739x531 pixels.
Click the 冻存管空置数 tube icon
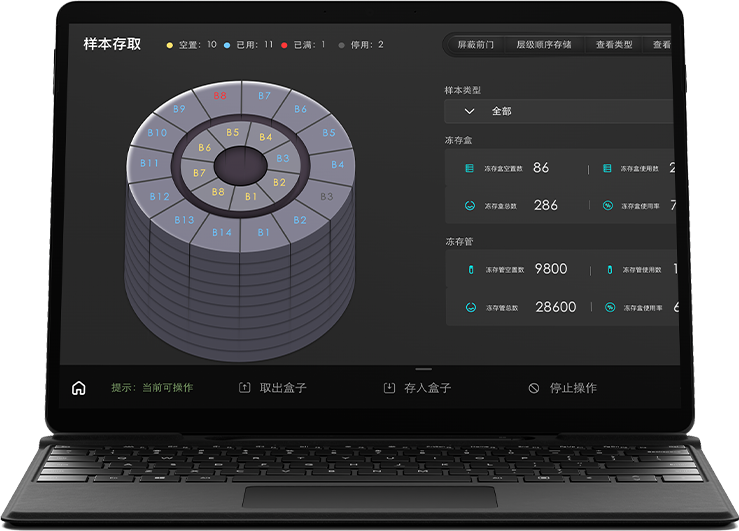pos(470,270)
